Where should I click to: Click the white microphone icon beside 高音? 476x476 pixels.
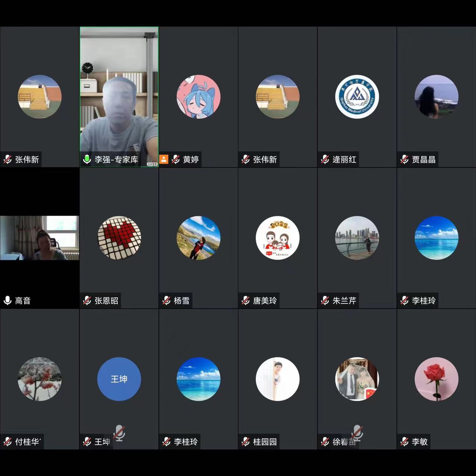tap(7, 300)
